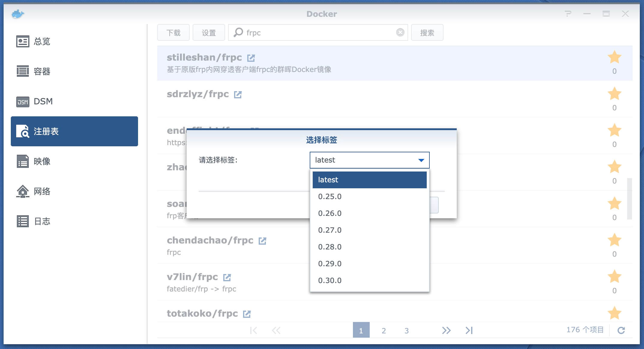Go to next page arrow
Image resolution: width=644 pixels, height=349 pixels.
[446, 330]
